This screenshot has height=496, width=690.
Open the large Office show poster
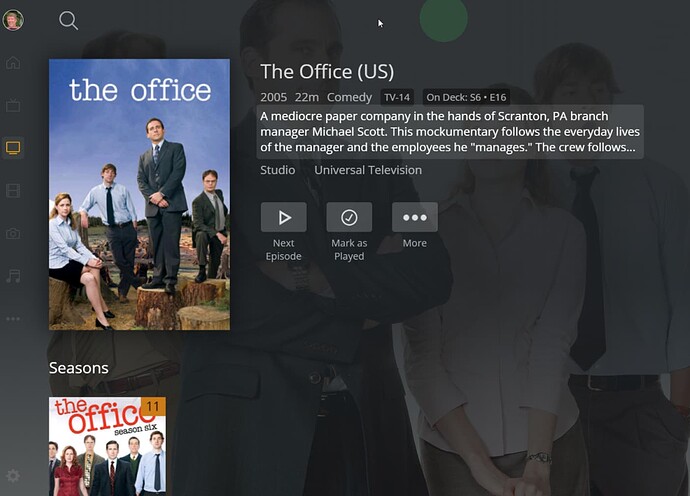click(139, 194)
